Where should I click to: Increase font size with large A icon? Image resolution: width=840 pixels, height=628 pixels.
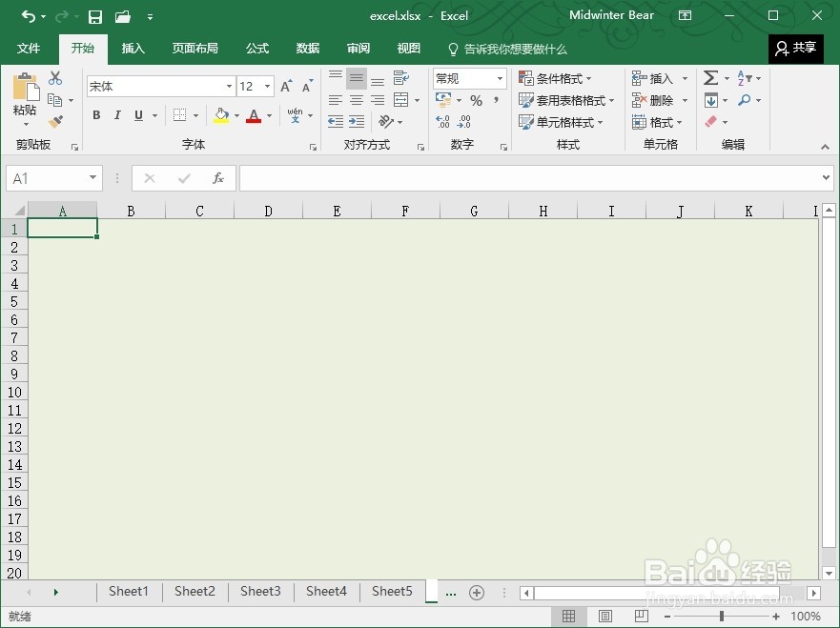point(286,86)
